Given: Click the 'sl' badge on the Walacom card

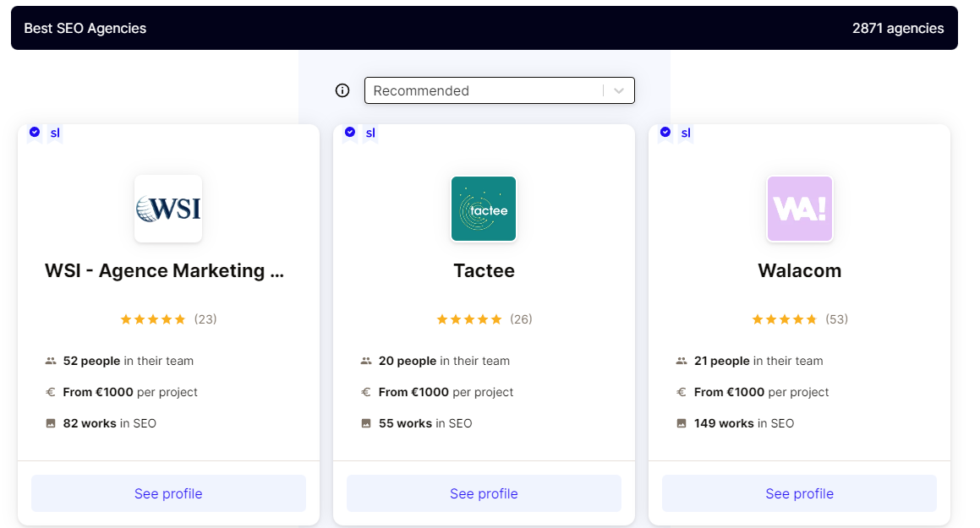Looking at the screenshot, I should (686, 133).
